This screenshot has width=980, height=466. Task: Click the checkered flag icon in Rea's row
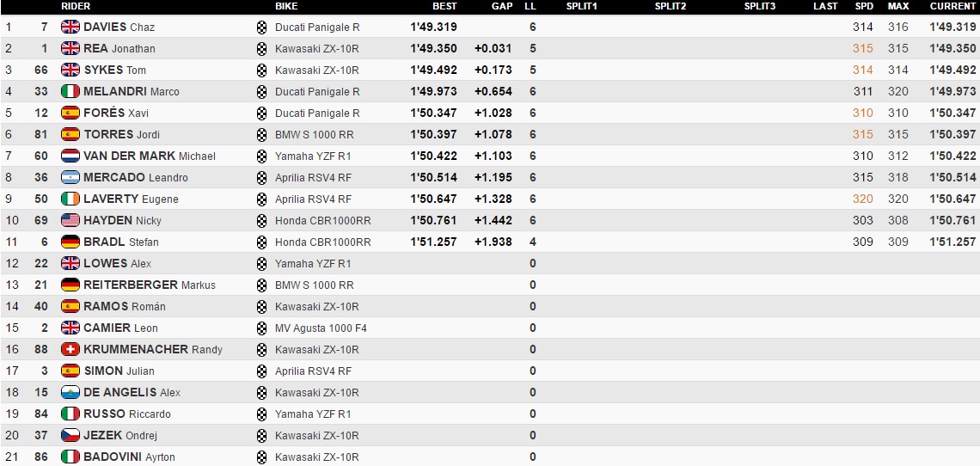pos(262,48)
